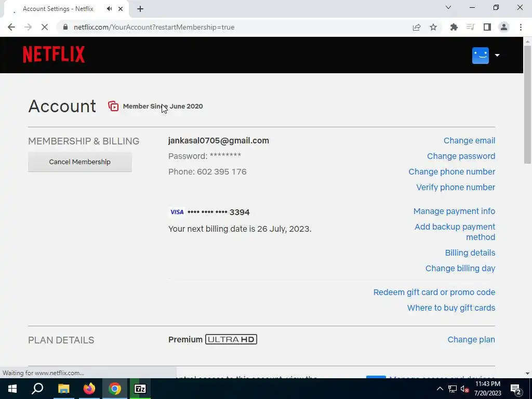Viewport: 532px width, 399px height.
Task: Click the browser forward arrow
Action: pos(28,27)
